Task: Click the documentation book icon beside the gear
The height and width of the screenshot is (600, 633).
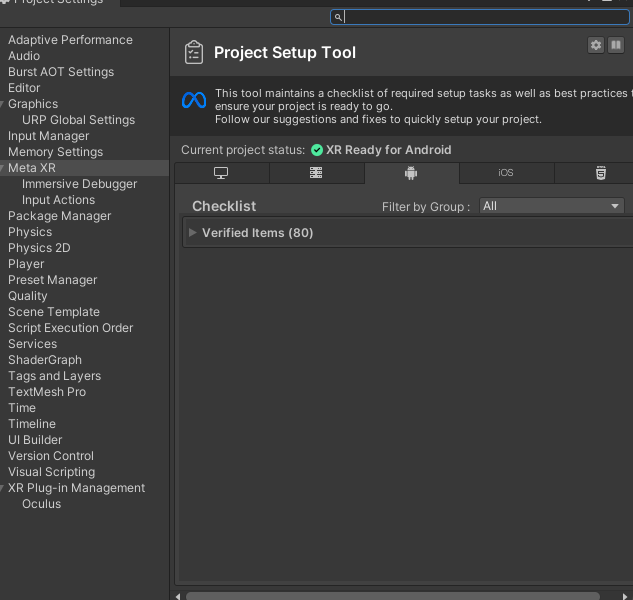Action: (616, 45)
